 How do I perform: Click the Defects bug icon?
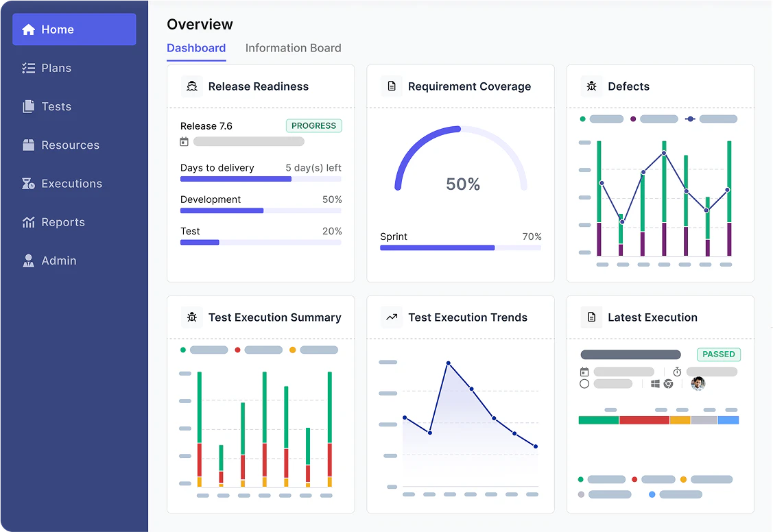[x=591, y=86]
